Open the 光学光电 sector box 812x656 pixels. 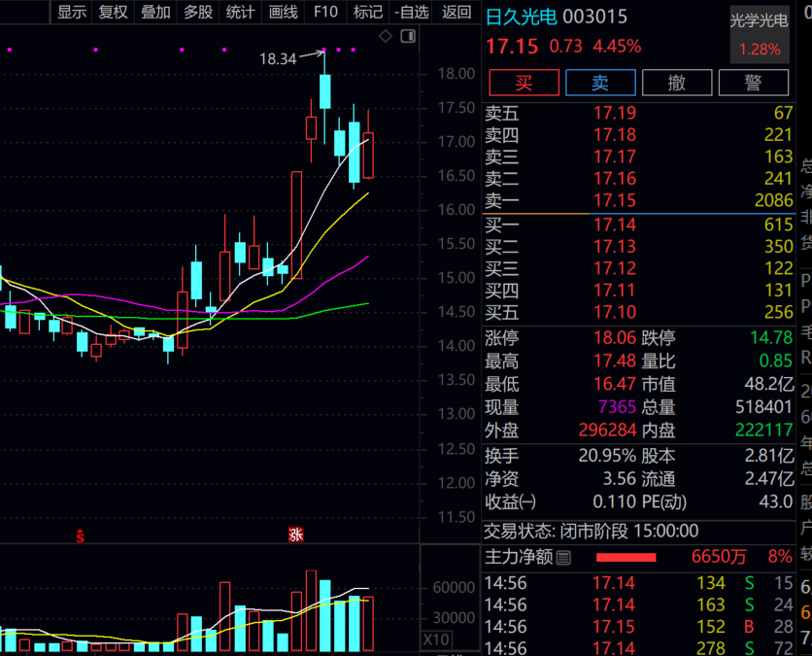tap(760, 34)
